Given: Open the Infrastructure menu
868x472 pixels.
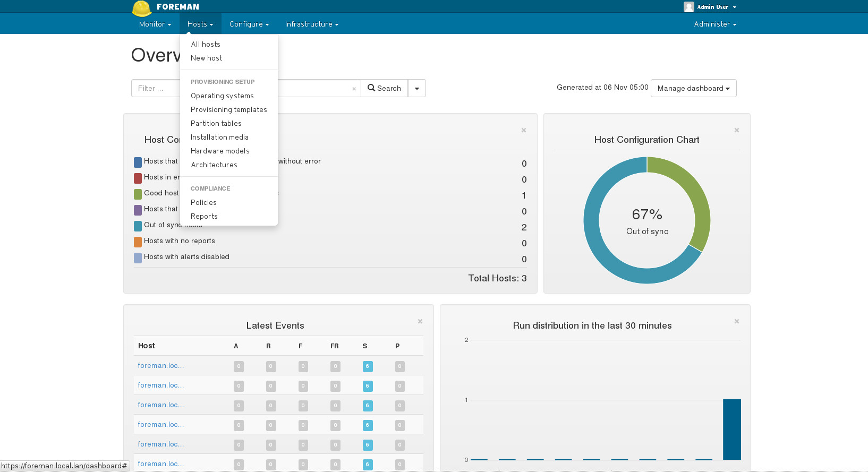Looking at the screenshot, I should coord(312,24).
